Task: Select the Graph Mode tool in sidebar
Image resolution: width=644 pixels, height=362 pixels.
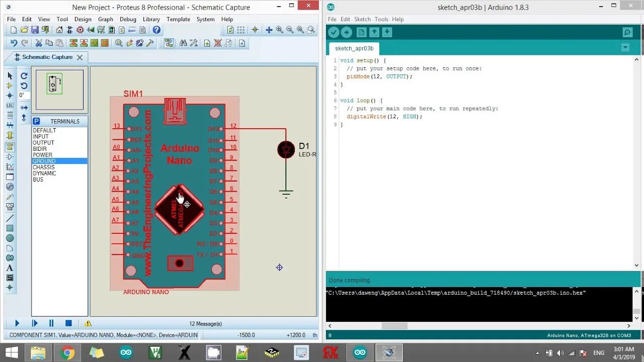Action: (x=10, y=167)
